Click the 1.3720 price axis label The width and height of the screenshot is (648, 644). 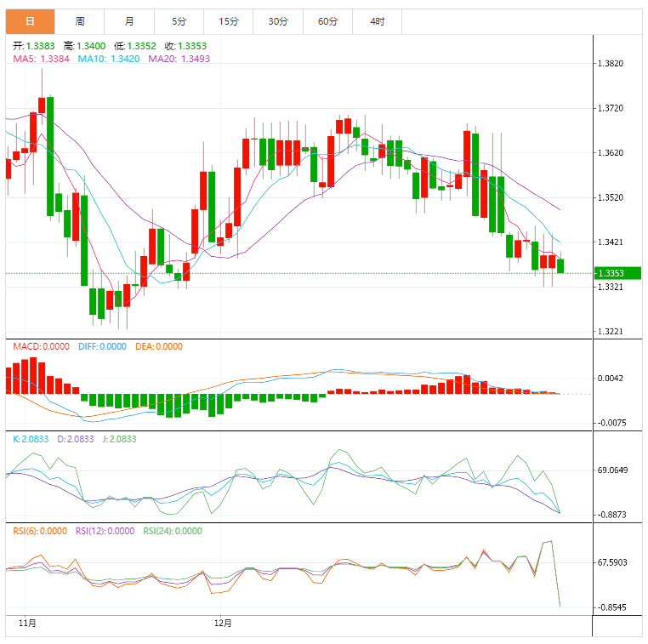pos(611,108)
